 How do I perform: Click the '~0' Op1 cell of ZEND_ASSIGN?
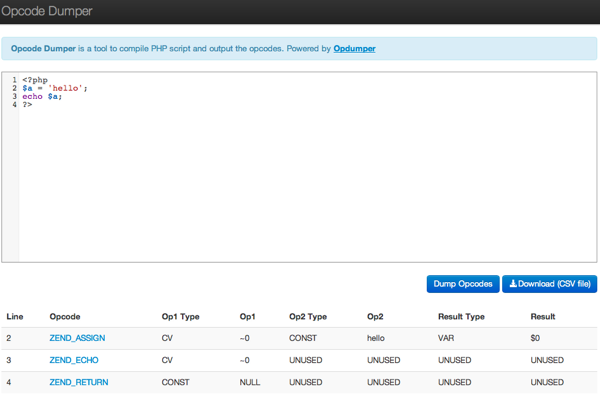coord(245,338)
